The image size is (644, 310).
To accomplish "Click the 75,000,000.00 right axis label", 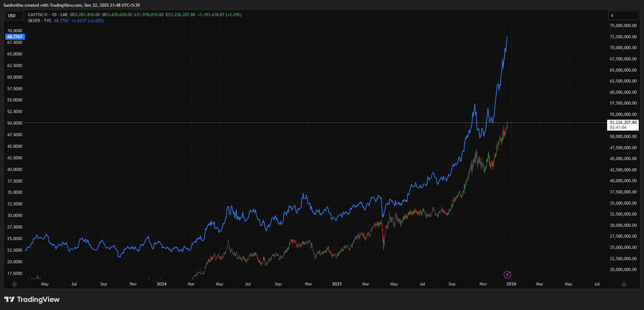I will pos(623,26).
